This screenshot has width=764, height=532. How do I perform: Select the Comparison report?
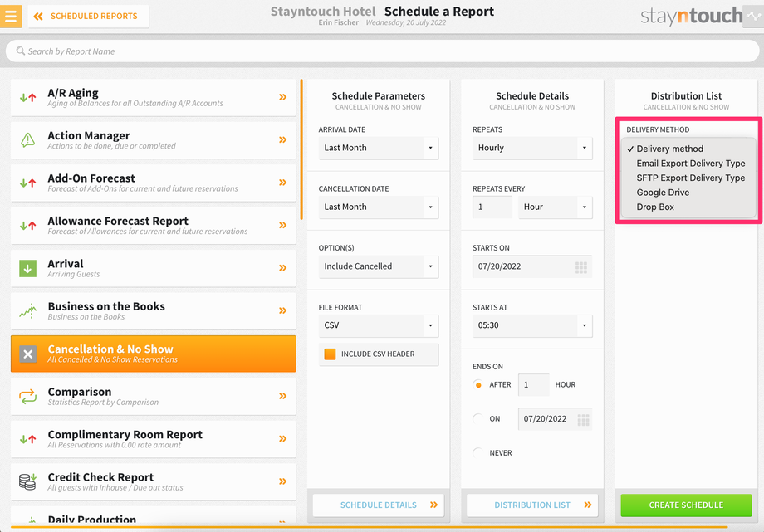(x=153, y=396)
